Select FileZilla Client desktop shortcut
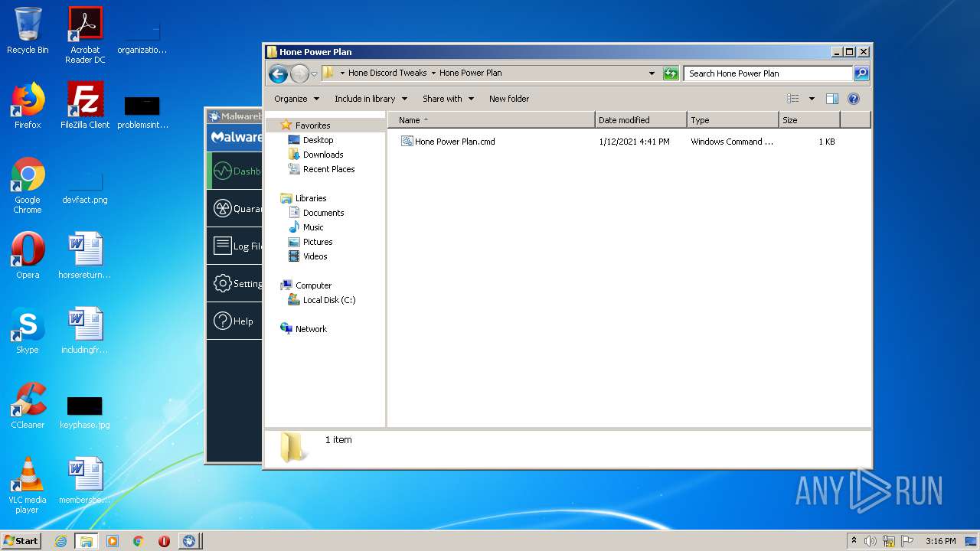 pyautogui.click(x=85, y=106)
